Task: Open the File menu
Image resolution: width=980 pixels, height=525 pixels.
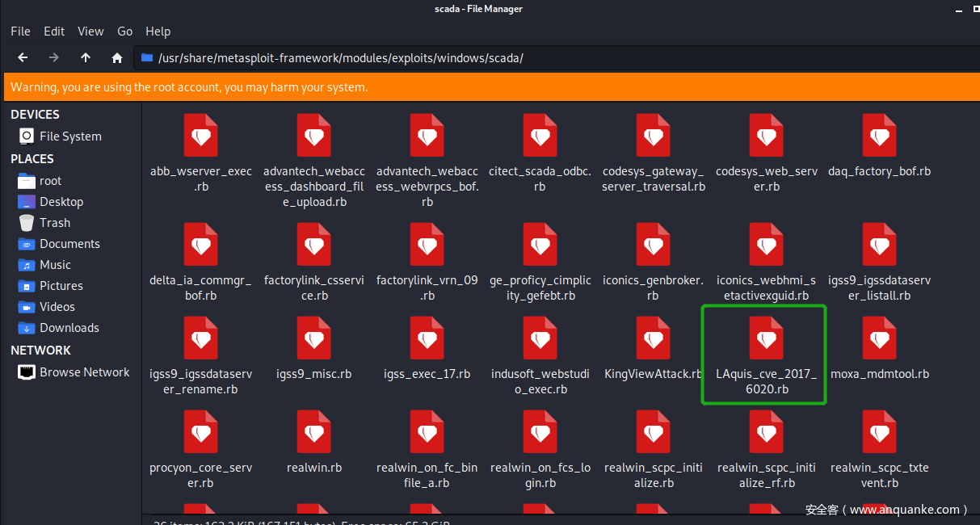Action: point(20,31)
